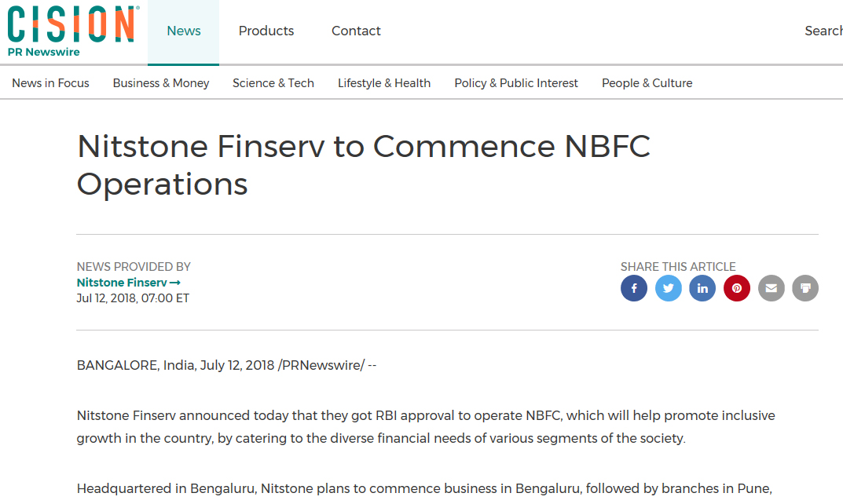Share article on LinkedIn
The width and height of the screenshot is (843, 504).
[702, 288]
